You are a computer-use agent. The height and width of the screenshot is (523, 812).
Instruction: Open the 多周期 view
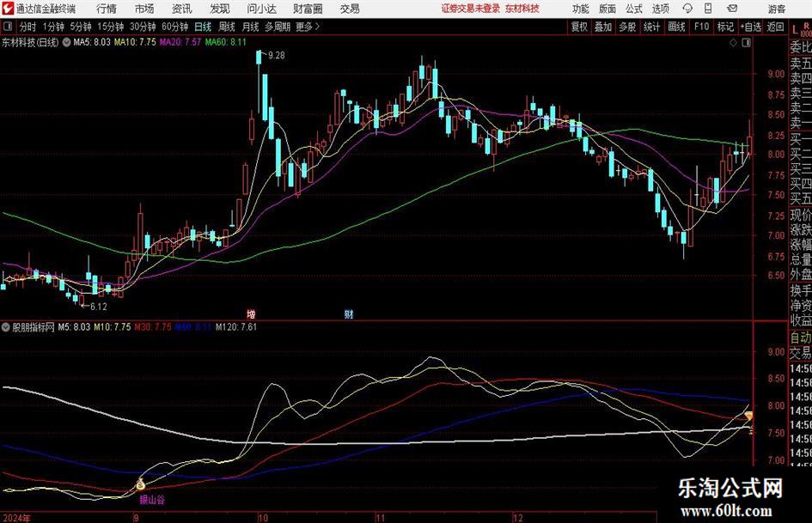pyautogui.click(x=278, y=27)
